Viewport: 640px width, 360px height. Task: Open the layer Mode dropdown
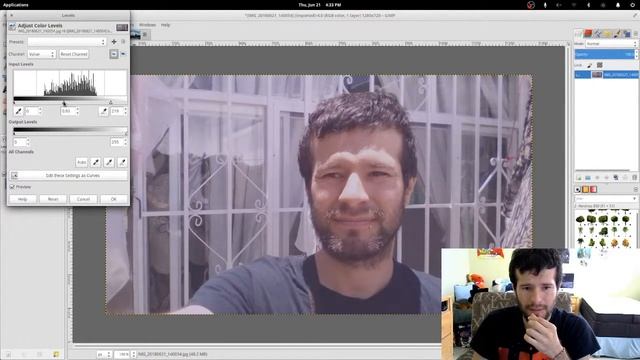click(611, 44)
